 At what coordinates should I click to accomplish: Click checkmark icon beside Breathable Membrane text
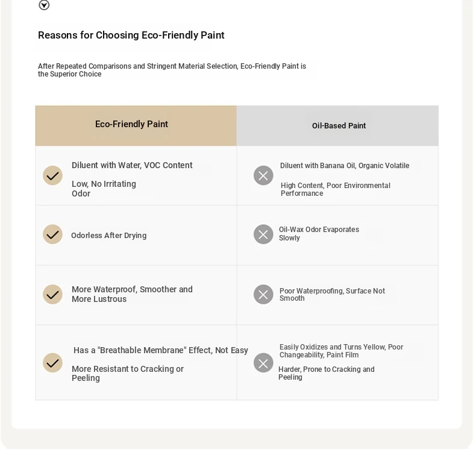point(52,363)
